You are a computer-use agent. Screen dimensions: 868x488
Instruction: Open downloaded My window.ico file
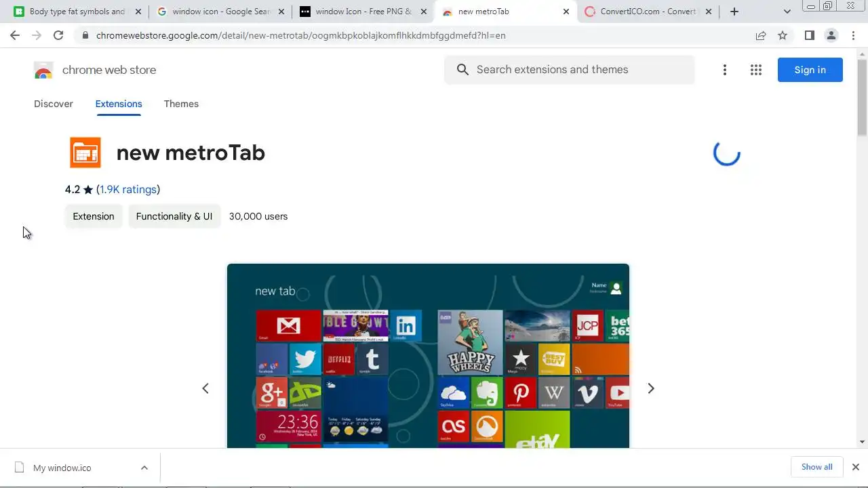(62, 468)
